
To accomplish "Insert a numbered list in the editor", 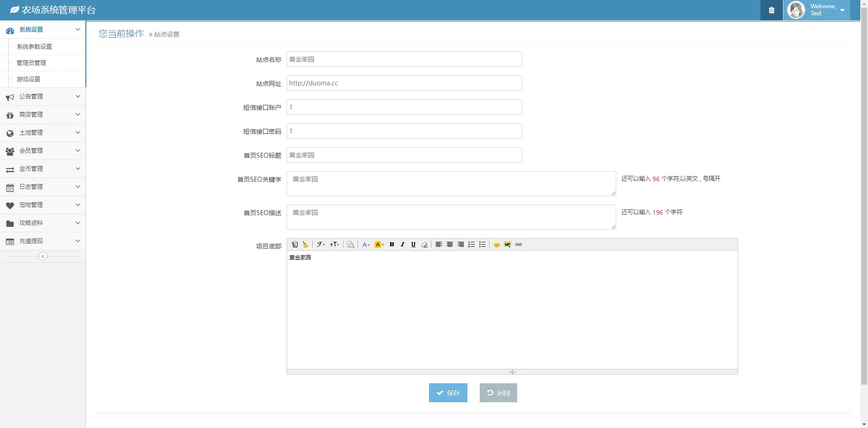I will (x=472, y=245).
